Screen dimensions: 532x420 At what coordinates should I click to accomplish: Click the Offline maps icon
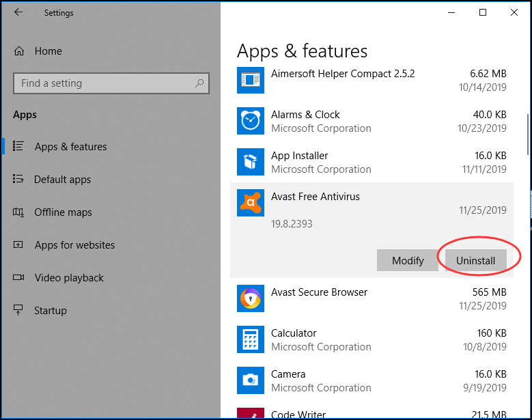18,212
